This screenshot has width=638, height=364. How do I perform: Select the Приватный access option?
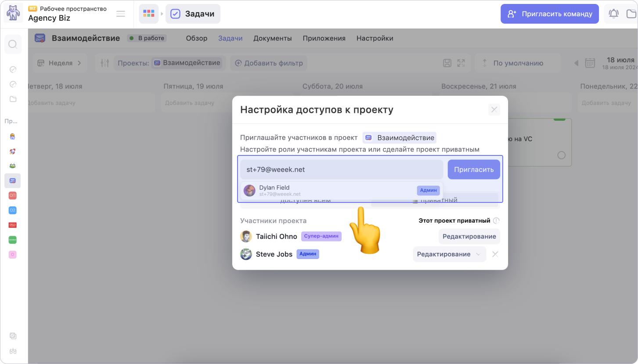(435, 200)
